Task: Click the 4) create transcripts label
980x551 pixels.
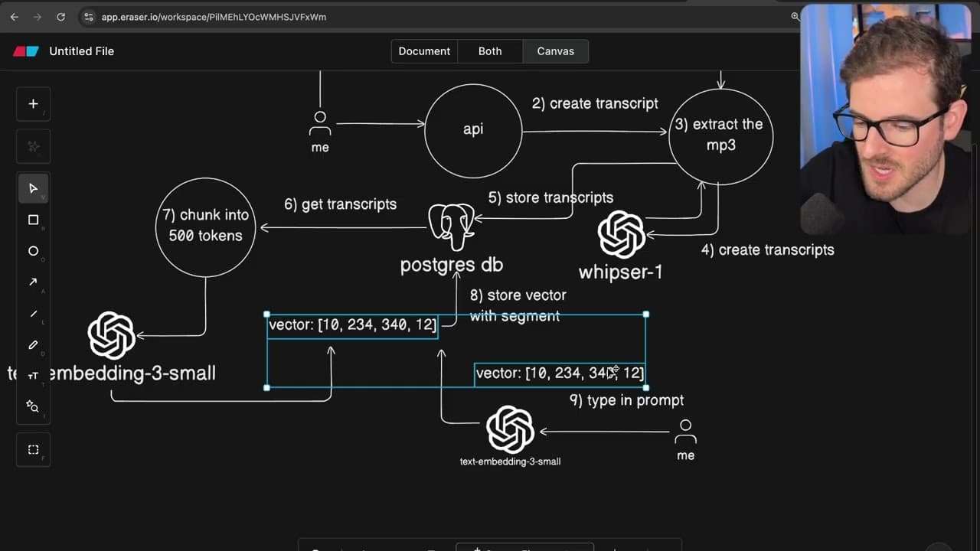Action: point(768,249)
